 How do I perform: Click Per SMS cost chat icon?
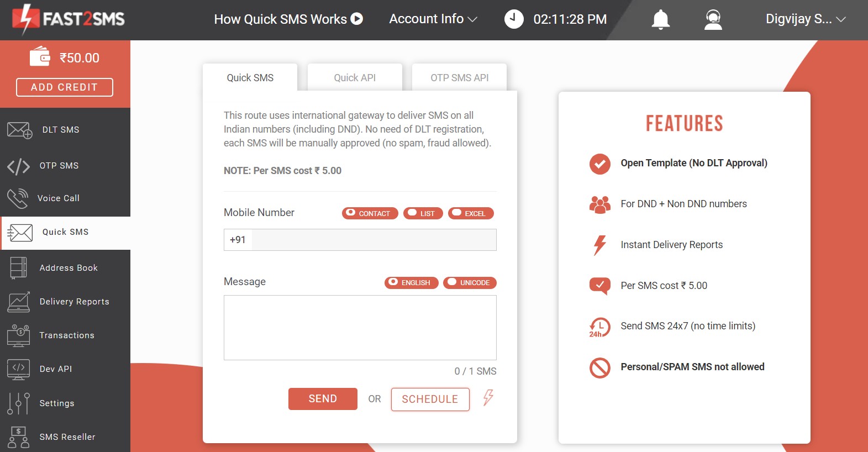[x=599, y=286]
